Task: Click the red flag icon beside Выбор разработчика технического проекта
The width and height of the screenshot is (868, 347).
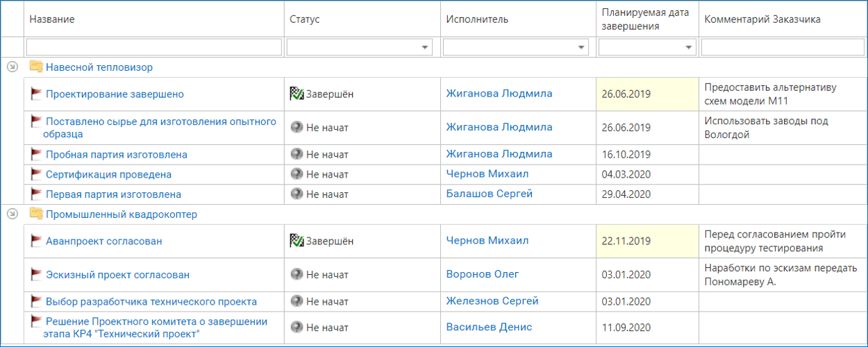Action: click(36, 301)
